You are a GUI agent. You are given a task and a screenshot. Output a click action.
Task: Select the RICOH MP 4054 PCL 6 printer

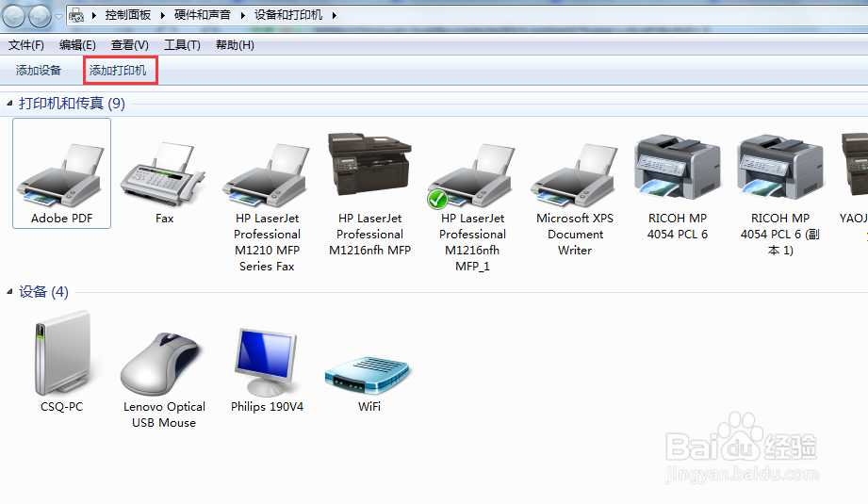click(678, 167)
